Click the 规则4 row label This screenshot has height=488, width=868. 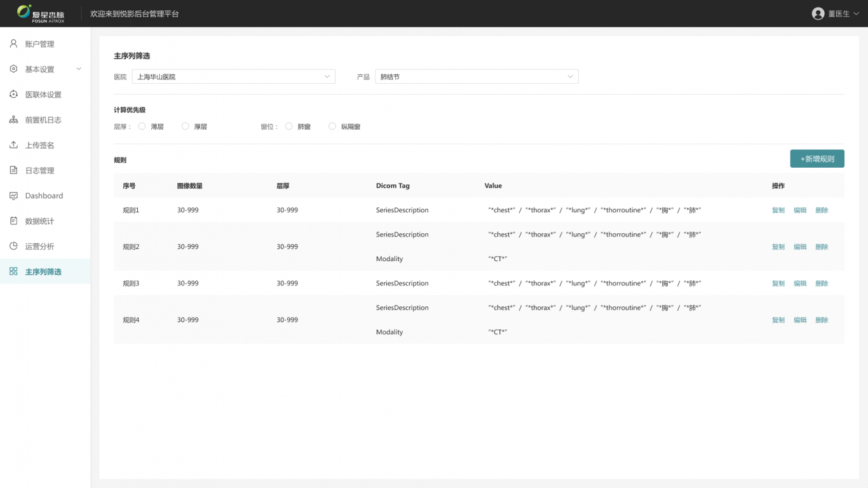[x=131, y=320]
